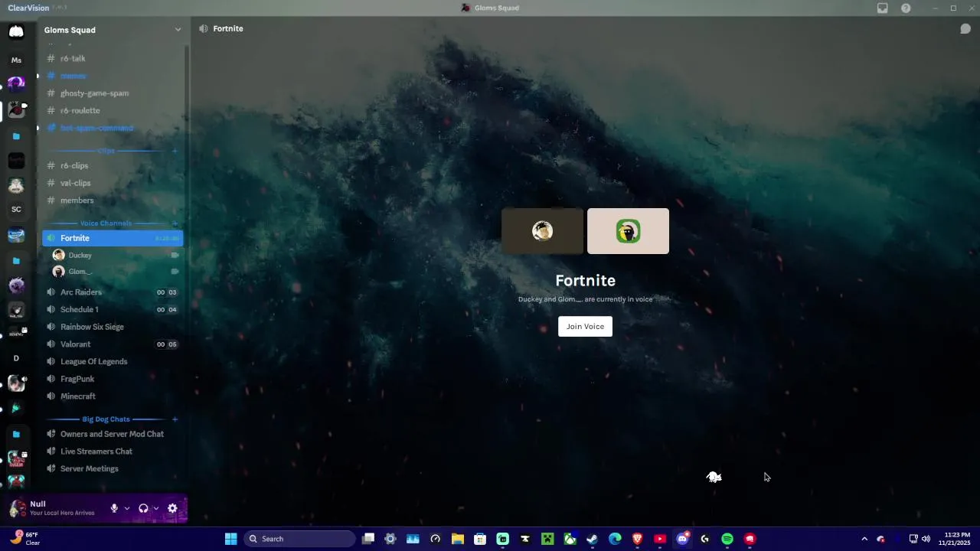The width and height of the screenshot is (980, 551).
Task: Open Gloms Squad server dropdown menu
Action: pyautogui.click(x=113, y=30)
